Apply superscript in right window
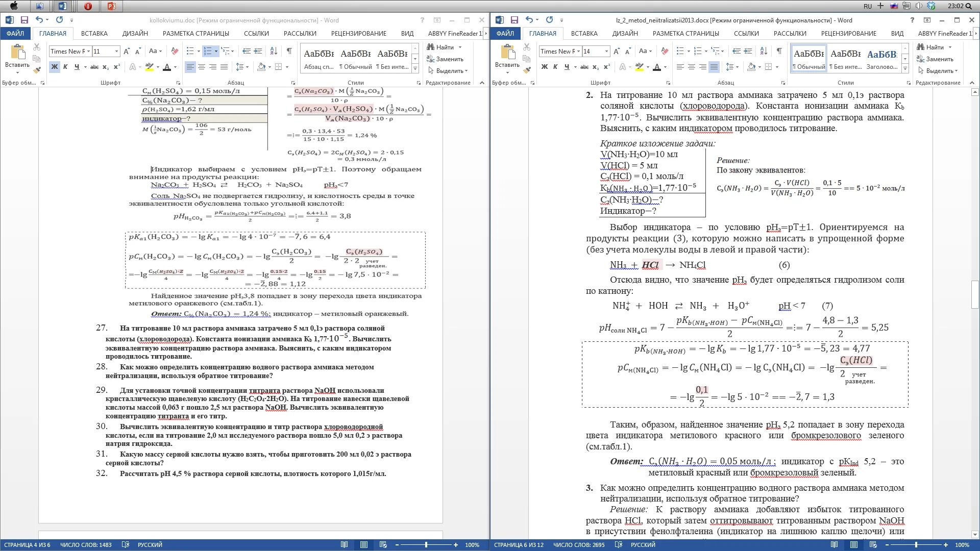 [607, 67]
